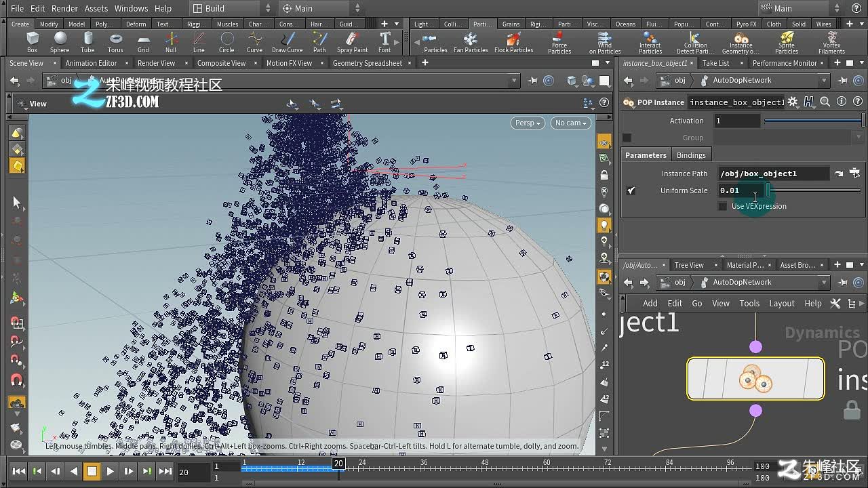The width and height of the screenshot is (868, 488).
Task: Adjust the Activation slider
Action: pyautogui.click(x=814, y=121)
